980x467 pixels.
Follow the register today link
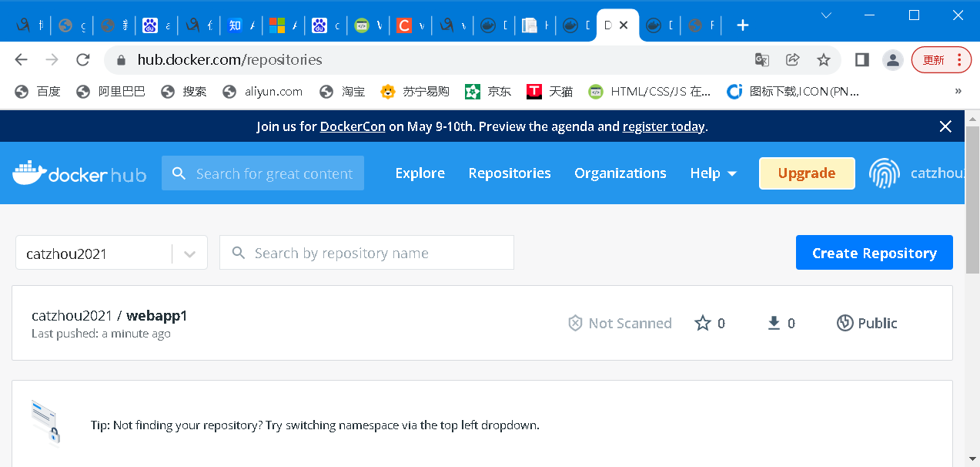[x=664, y=126]
